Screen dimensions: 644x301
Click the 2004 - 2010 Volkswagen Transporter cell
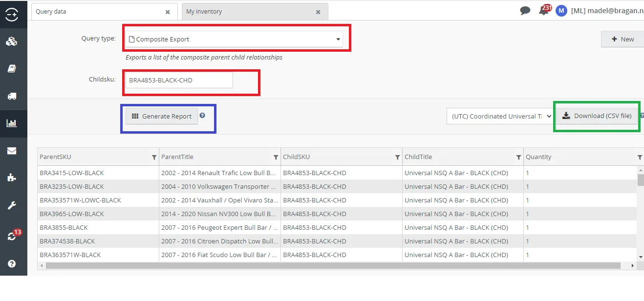coord(220,186)
